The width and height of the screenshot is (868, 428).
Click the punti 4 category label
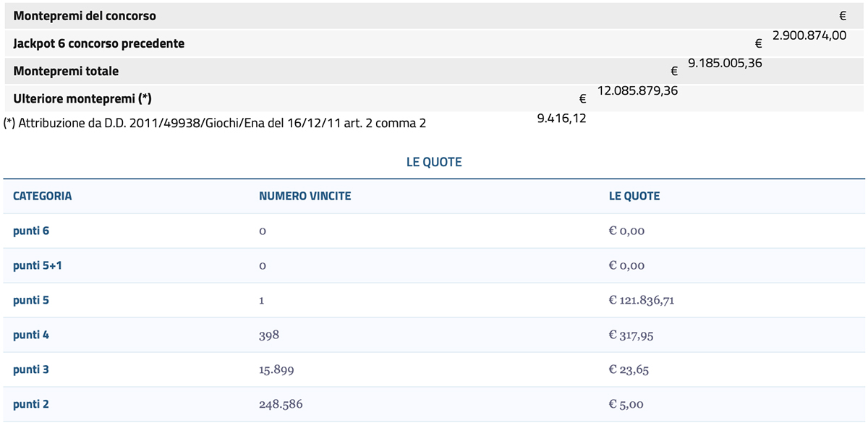[31, 335]
